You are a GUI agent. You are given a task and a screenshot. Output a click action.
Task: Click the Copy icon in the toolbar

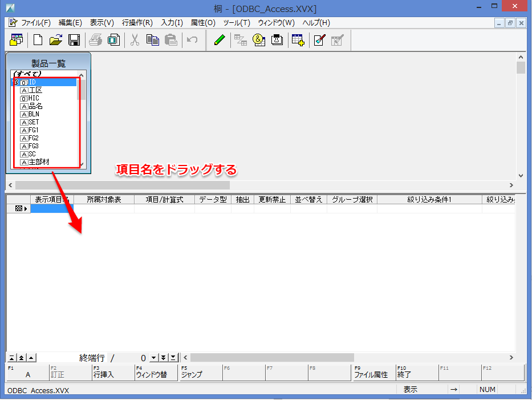(152, 40)
